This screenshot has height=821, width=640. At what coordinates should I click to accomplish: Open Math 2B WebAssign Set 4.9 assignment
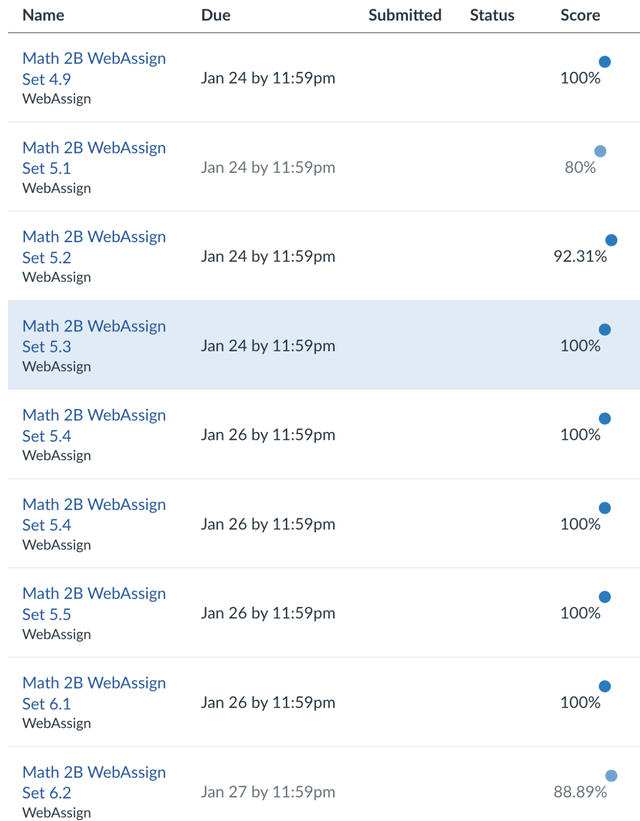93,68
